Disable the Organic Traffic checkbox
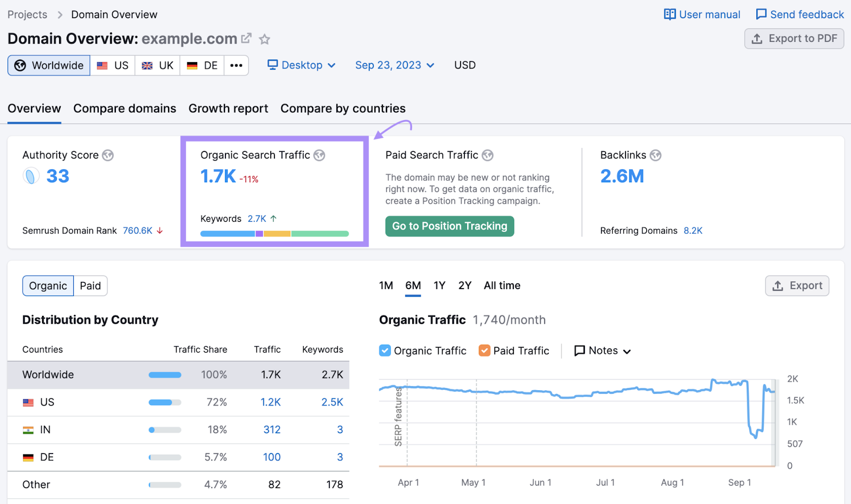Image resolution: width=851 pixels, height=504 pixels. (x=385, y=350)
